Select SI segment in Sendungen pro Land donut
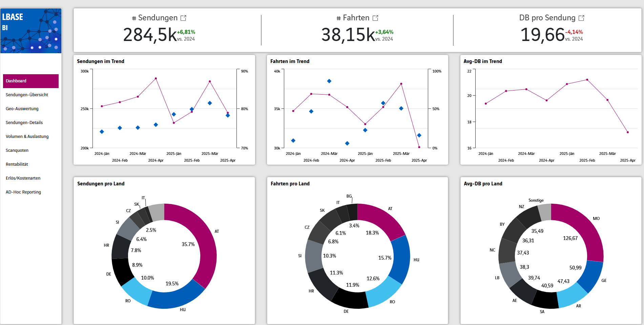The width and height of the screenshot is (644, 325). [127, 229]
